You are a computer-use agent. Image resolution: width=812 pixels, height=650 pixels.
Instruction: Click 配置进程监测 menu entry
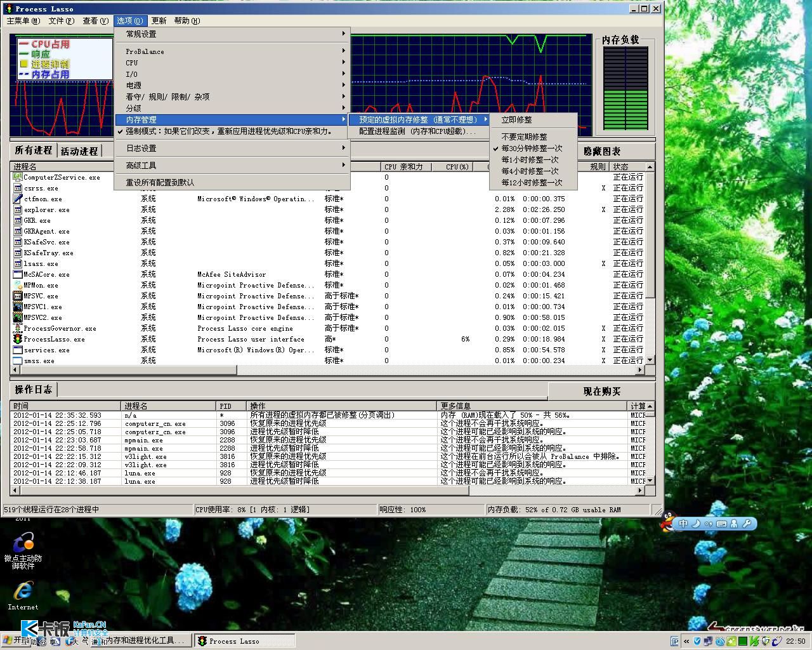click(419, 131)
